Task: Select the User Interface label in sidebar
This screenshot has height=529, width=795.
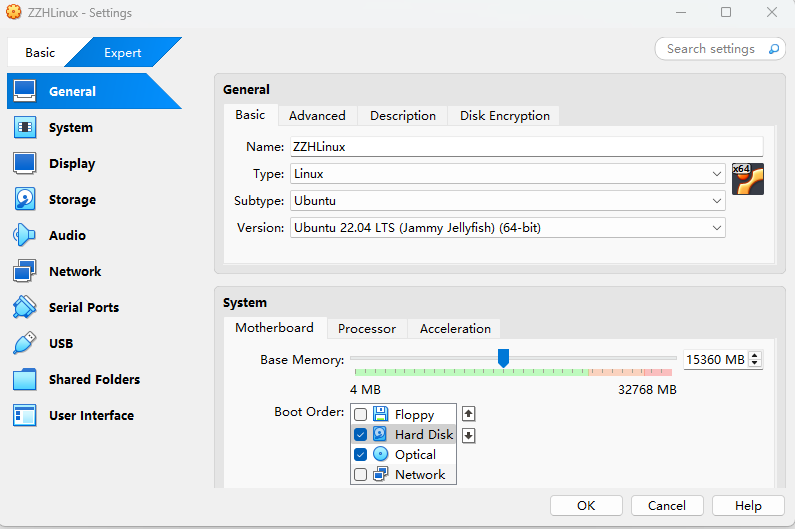Action: pyautogui.click(x=91, y=415)
